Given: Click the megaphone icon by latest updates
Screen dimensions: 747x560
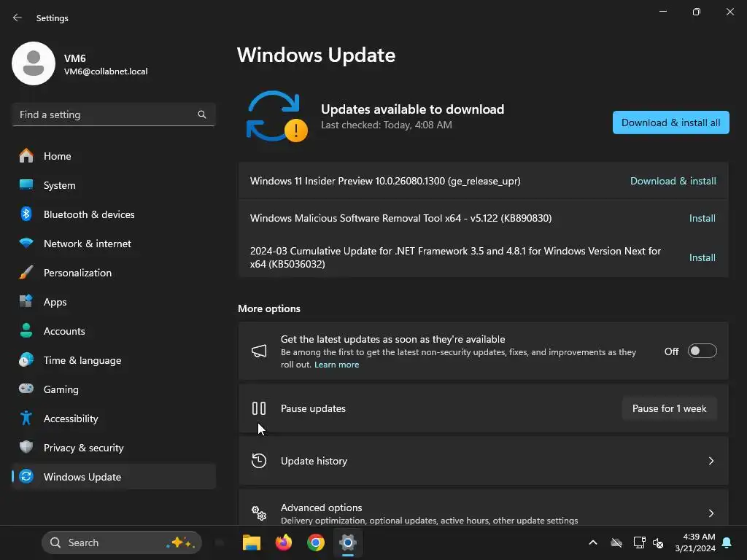Looking at the screenshot, I should 259,351.
